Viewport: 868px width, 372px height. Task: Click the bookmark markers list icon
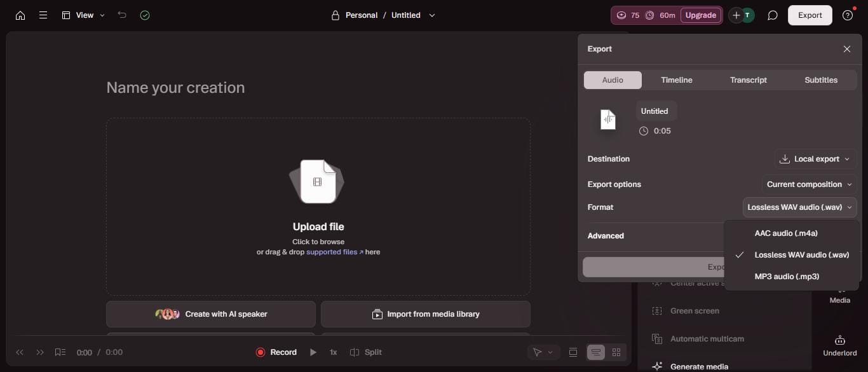click(x=60, y=352)
